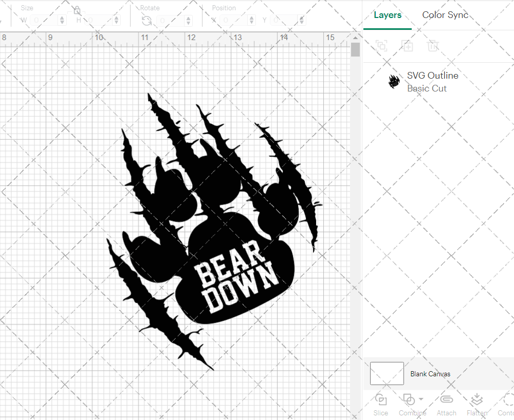
Task: Click the Combine tool icon
Action: tap(409, 399)
